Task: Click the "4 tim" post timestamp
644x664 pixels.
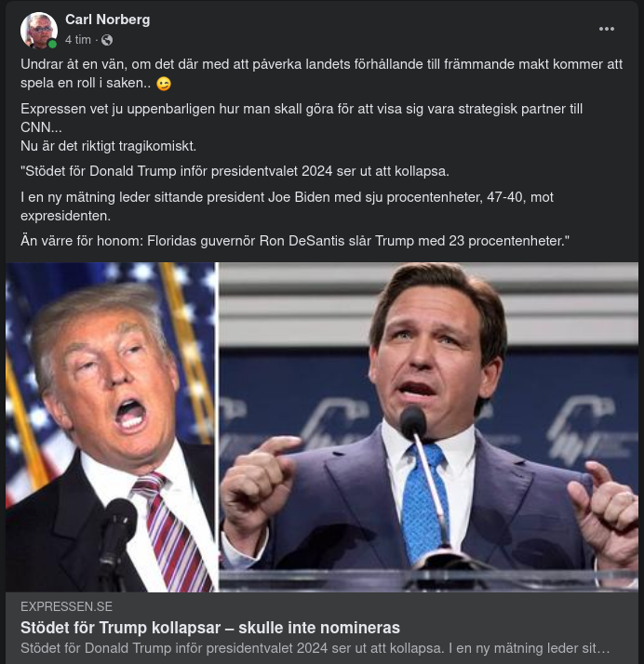Action: (x=77, y=40)
